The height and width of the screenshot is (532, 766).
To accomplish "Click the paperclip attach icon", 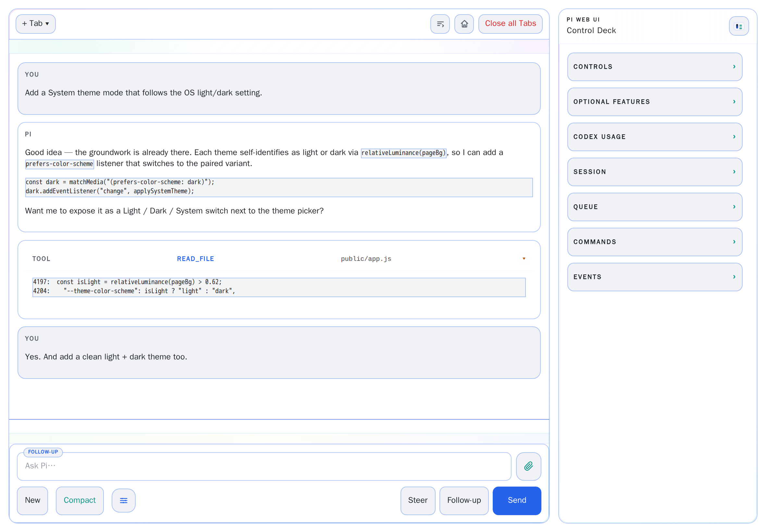I will pos(528,466).
